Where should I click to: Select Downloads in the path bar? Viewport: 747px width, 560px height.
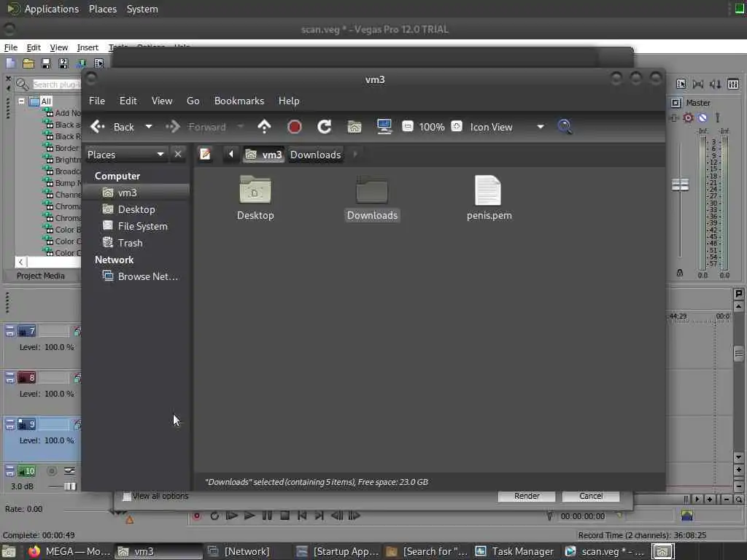[x=315, y=155]
